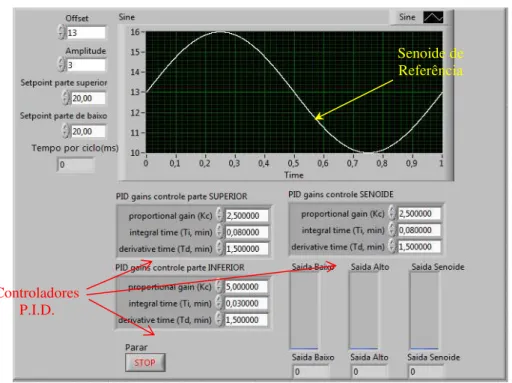The height and width of the screenshot is (383, 512).
Task: Click SENOIDE derivative time field 1,500000
Action: point(419,246)
